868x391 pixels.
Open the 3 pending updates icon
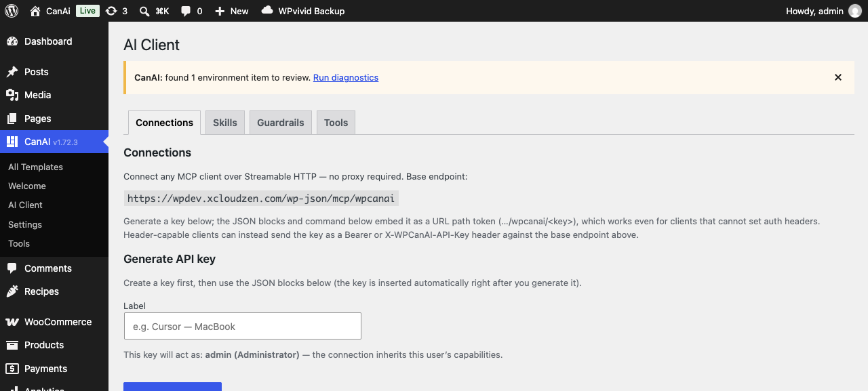[117, 11]
